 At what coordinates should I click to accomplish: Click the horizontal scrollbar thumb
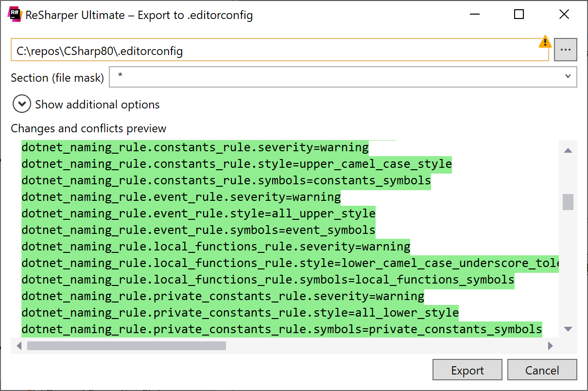tap(126, 346)
